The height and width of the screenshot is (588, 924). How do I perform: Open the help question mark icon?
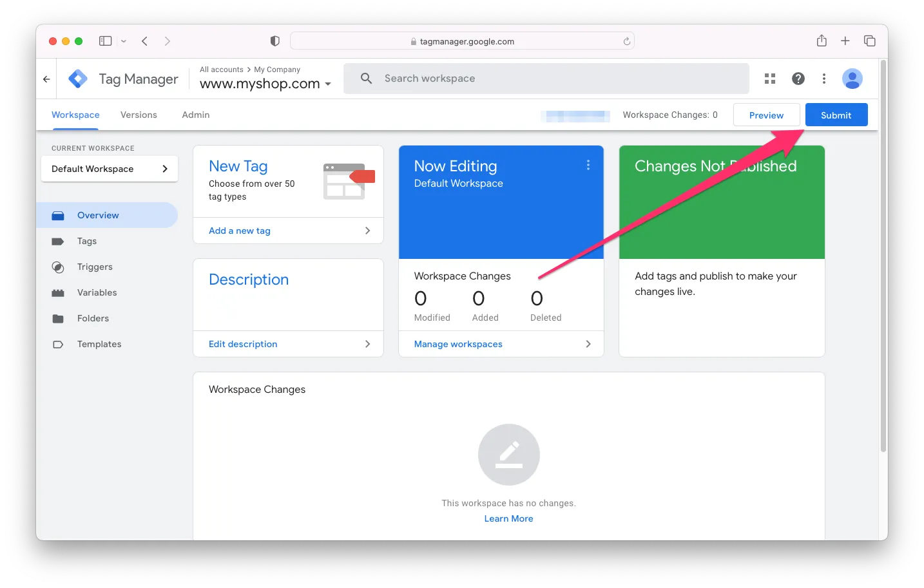798,79
